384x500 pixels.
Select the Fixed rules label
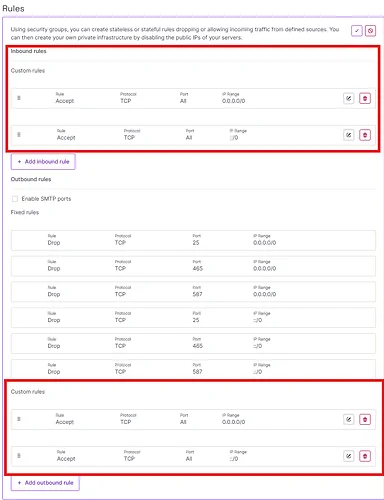point(25,212)
